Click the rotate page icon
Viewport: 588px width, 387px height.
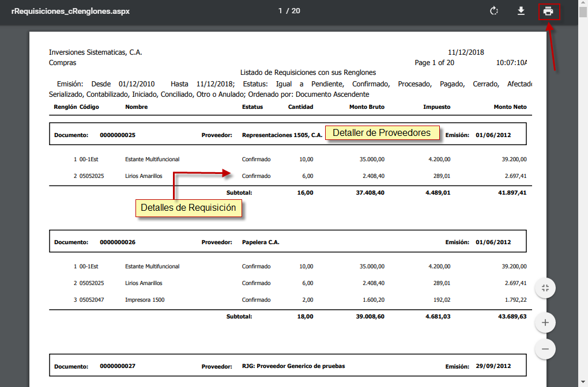493,12
